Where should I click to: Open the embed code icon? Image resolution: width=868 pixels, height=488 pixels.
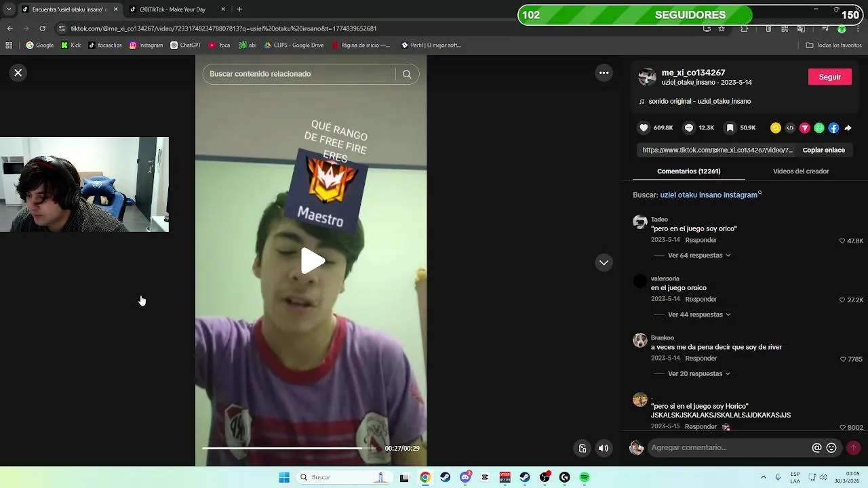(790, 127)
